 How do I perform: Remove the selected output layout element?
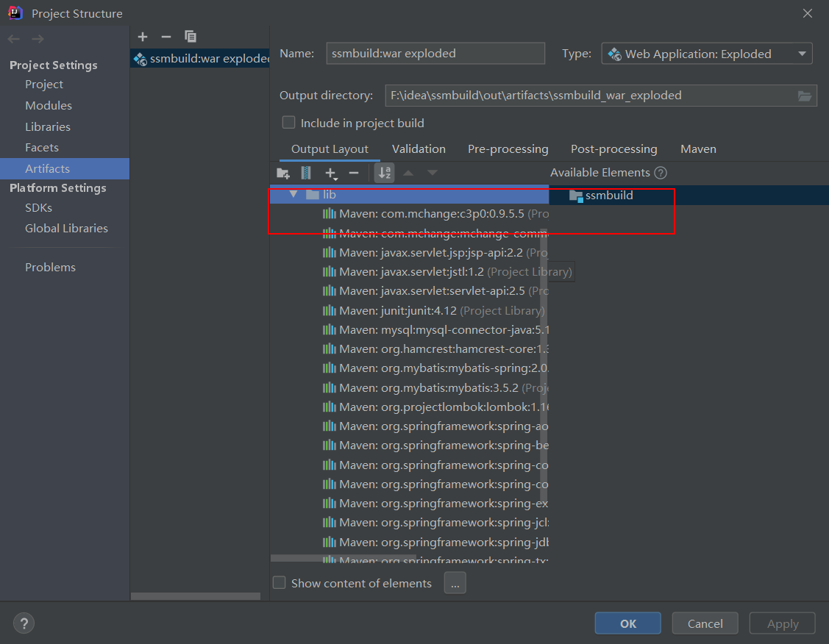coord(354,173)
